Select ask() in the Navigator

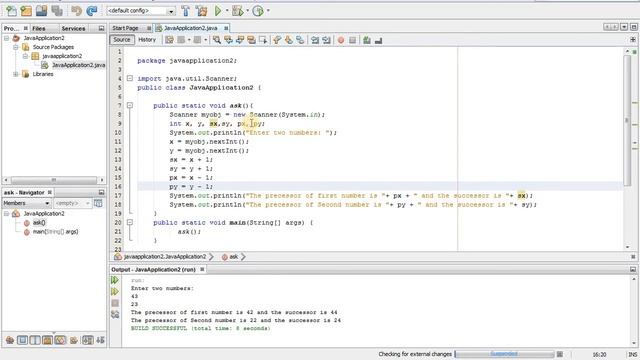(39, 222)
